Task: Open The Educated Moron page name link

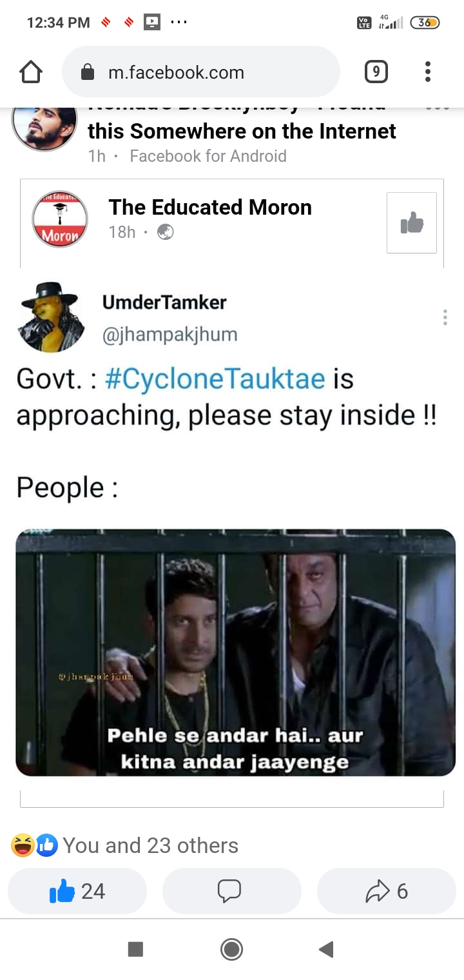Action: pyautogui.click(x=210, y=207)
